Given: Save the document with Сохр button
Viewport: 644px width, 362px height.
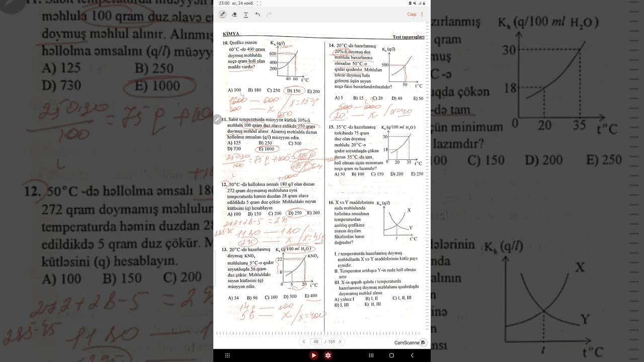Looking at the screenshot, I should [x=412, y=15].
